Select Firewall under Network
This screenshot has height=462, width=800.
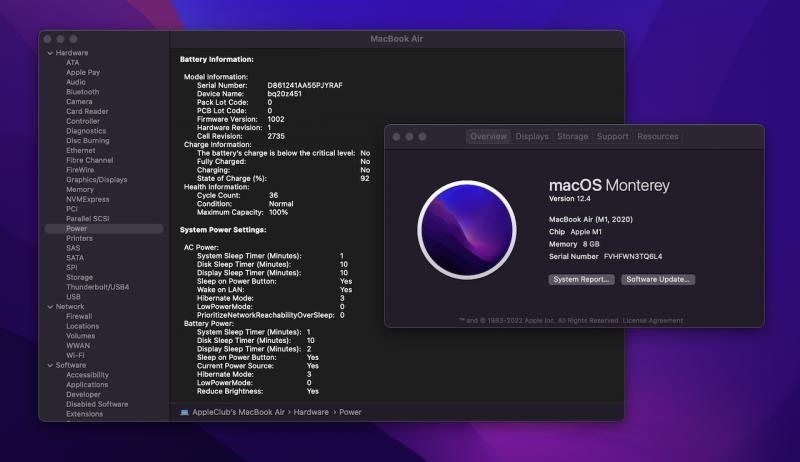(79, 317)
